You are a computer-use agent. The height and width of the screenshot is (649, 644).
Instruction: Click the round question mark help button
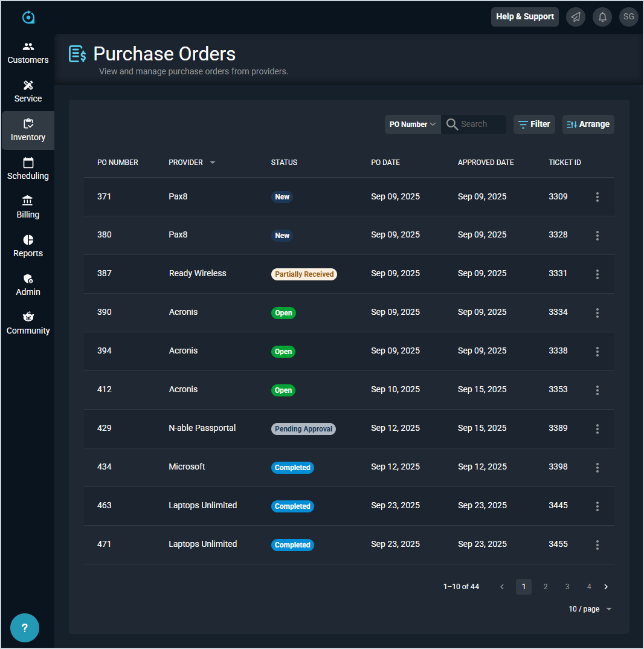pos(25,628)
